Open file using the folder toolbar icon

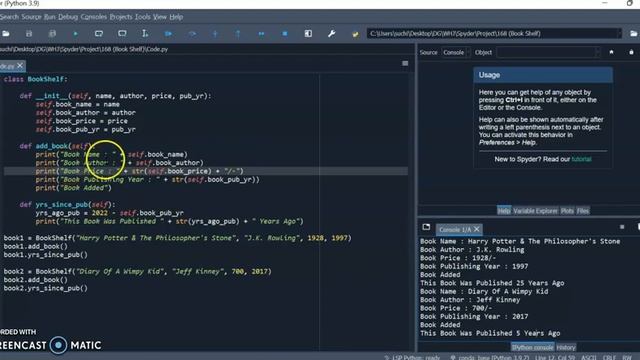[6, 33]
